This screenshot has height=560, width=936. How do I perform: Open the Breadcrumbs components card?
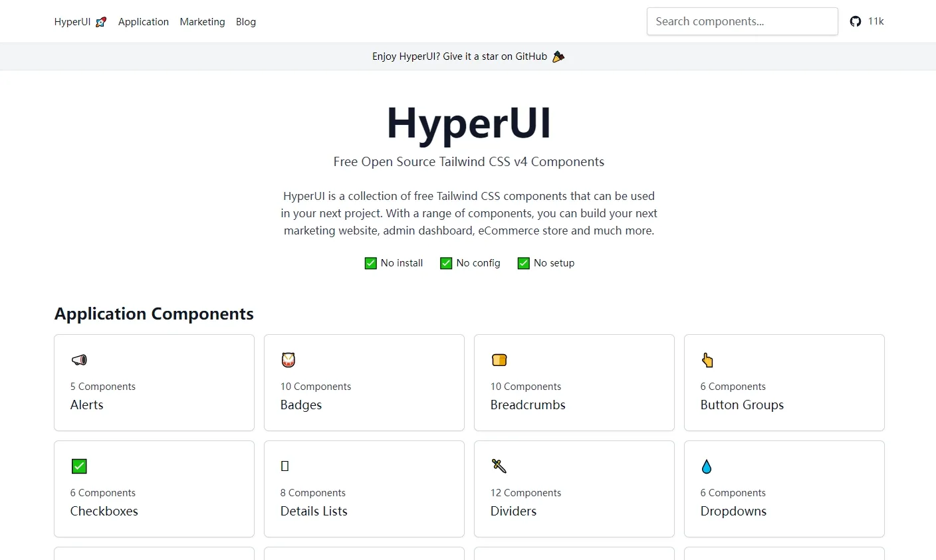point(574,383)
